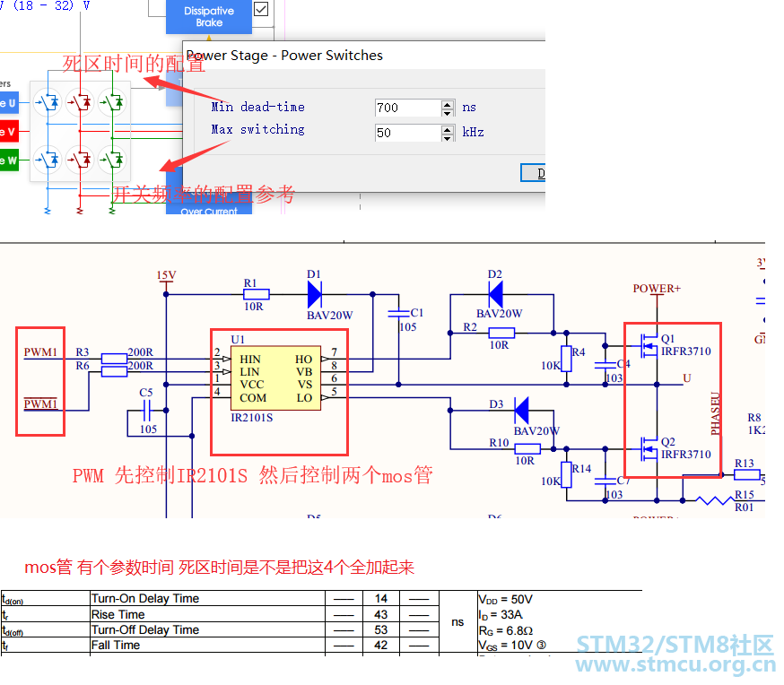Click the Dissipative Brake block
Screen dimensions: 784x685
[x=209, y=16]
